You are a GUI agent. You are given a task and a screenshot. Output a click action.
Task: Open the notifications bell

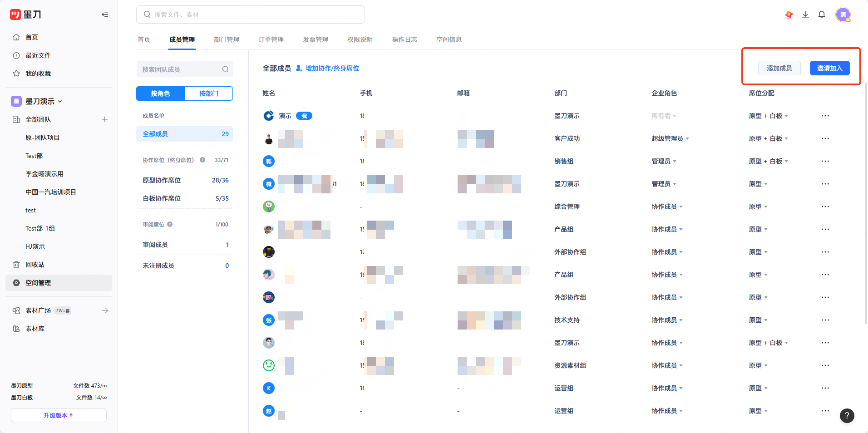822,15
